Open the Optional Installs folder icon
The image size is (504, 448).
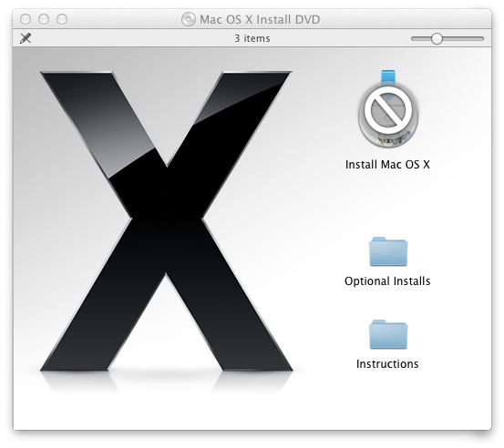388,252
